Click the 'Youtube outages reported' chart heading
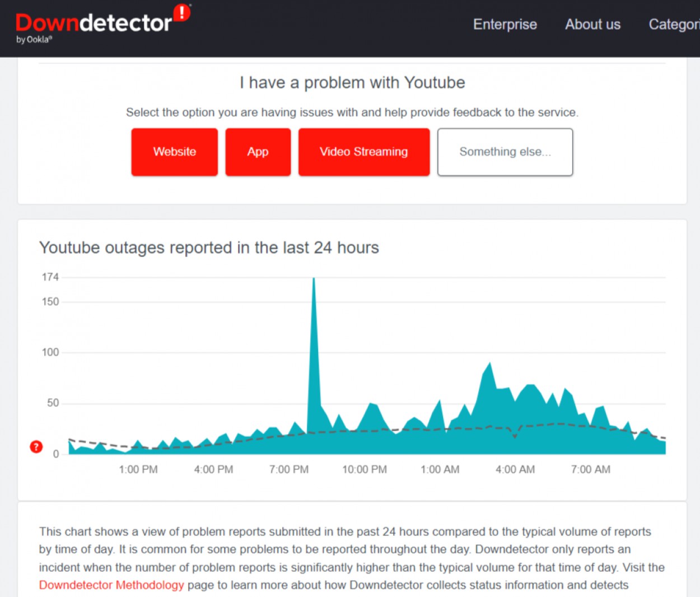 (209, 248)
